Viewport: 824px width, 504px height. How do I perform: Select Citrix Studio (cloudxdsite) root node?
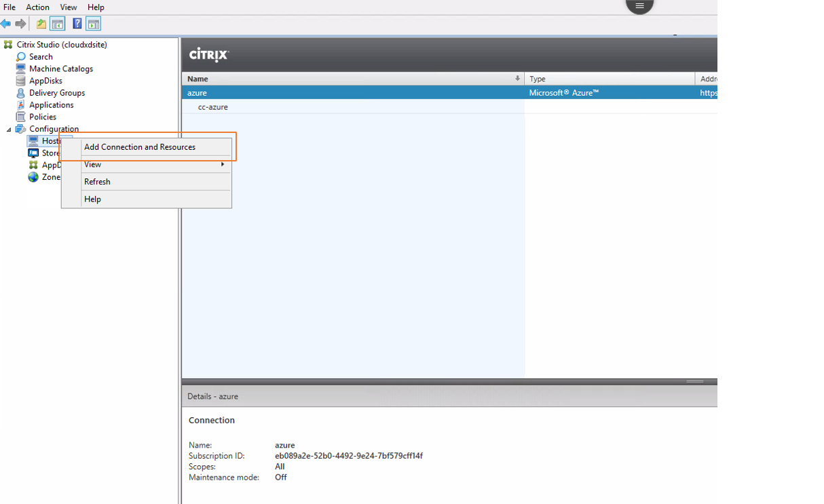(x=62, y=45)
